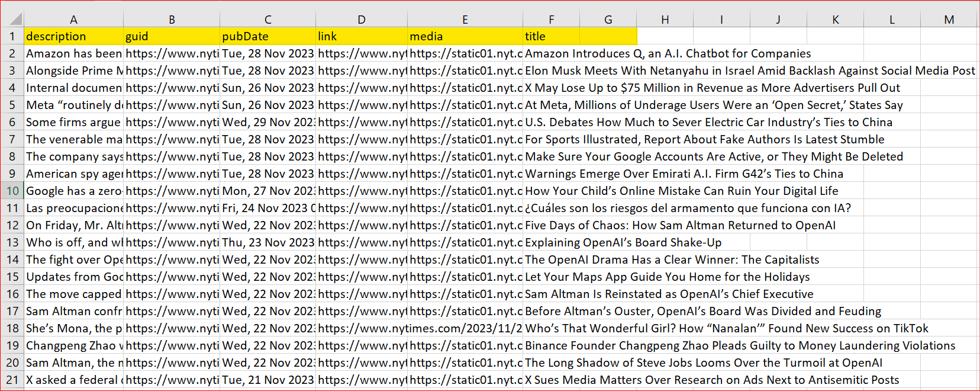The width and height of the screenshot is (980, 391).
Task: Click description cell 'Some firms argue'
Action: tap(73, 122)
